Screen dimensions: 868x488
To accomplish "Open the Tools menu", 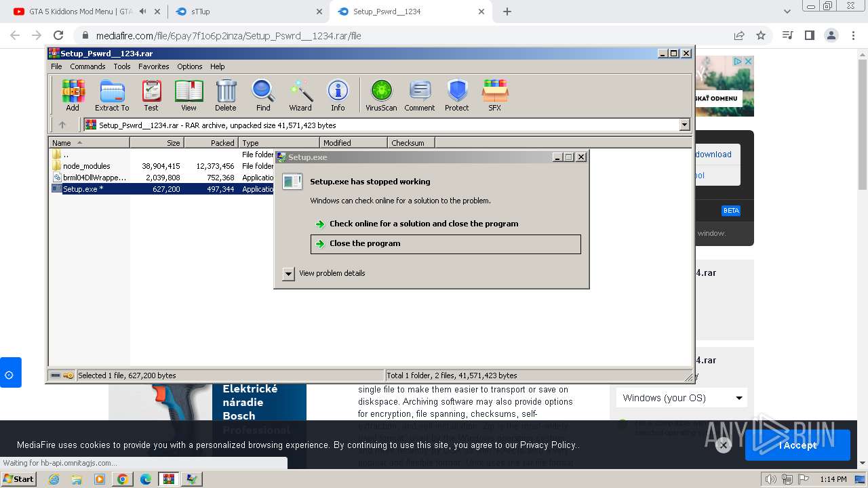I will pyautogui.click(x=122, y=66).
